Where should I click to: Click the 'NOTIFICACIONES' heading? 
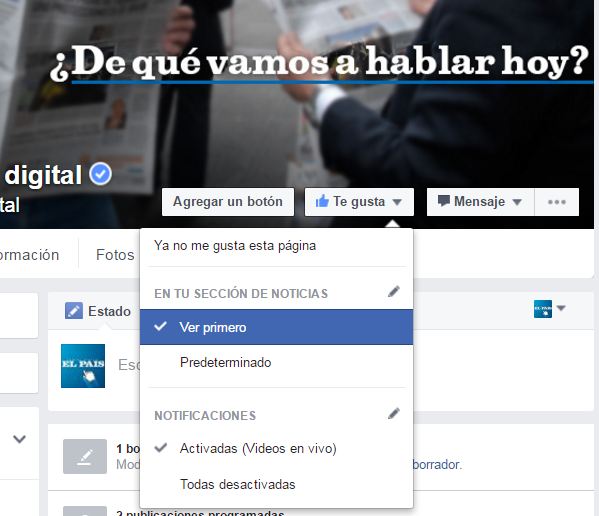(205, 416)
